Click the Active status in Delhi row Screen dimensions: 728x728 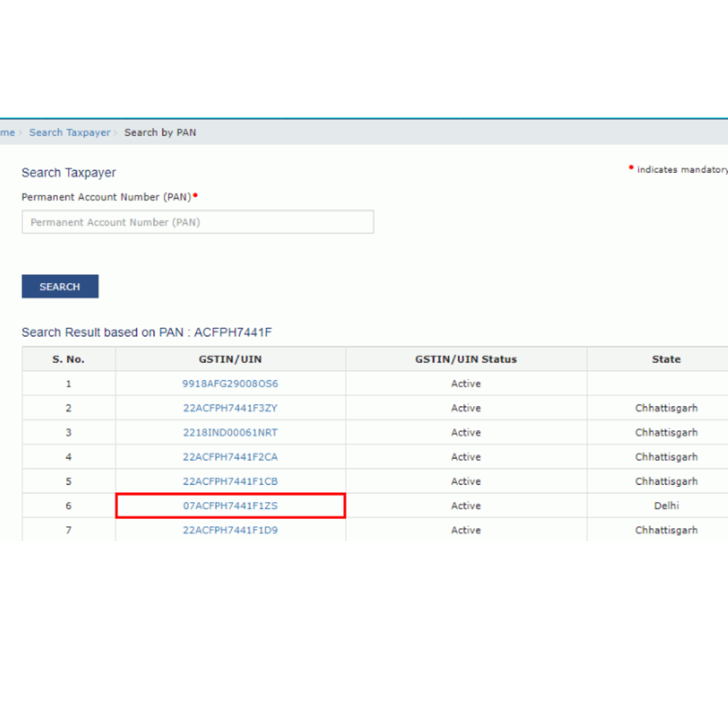click(466, 505)
